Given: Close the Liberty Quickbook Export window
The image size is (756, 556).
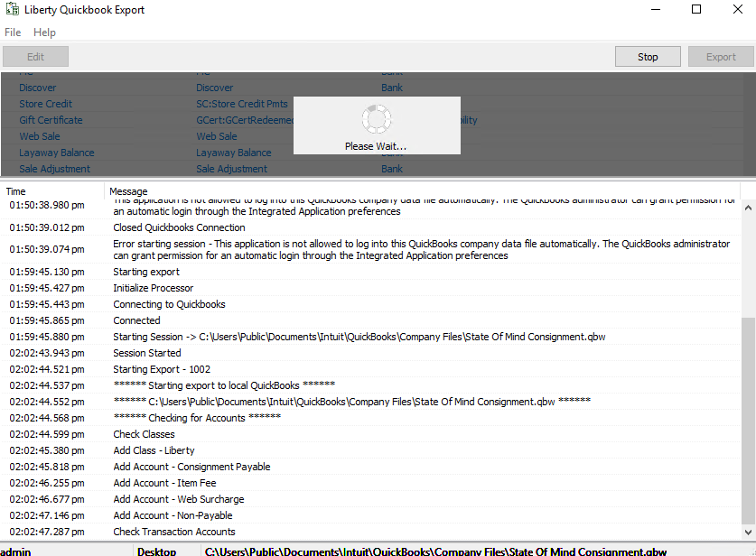Looking at the screenshot, I should click(x=738, y=9).
